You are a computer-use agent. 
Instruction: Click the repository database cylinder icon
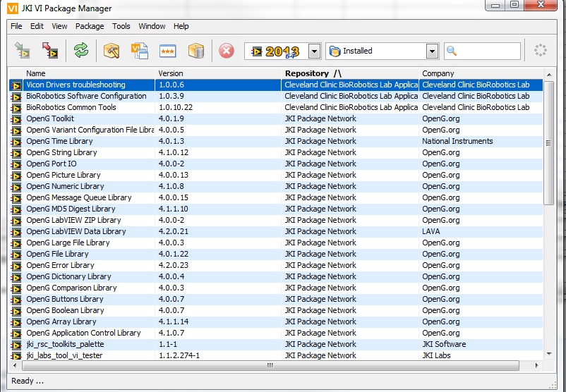(x=195, y=51)
